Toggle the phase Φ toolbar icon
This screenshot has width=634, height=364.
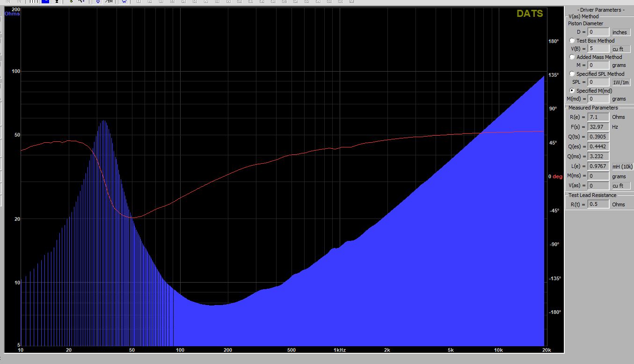click(97, 1)
